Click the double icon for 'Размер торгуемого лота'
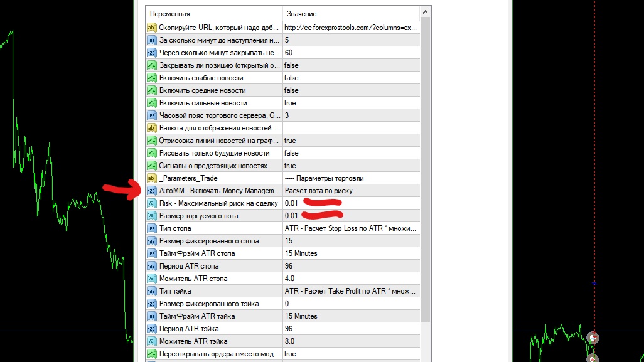The height and width of the screenshot is (362, 644). pos(151,216)
